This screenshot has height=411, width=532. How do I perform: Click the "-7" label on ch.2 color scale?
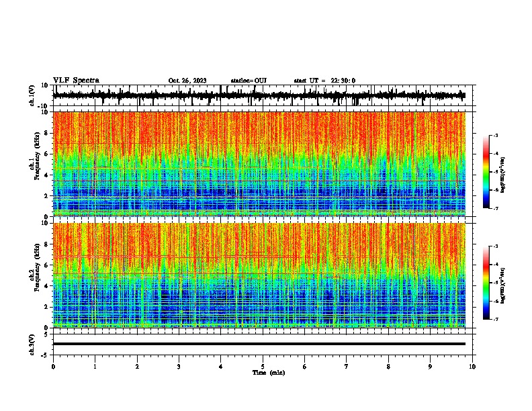click(496, 319)
